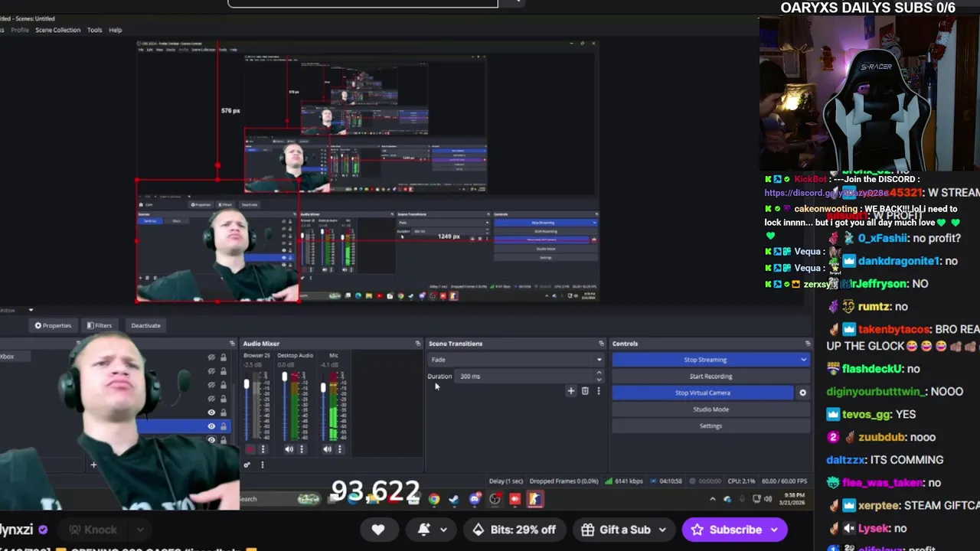Open the system volume tray icon

[x=768, y=499]
